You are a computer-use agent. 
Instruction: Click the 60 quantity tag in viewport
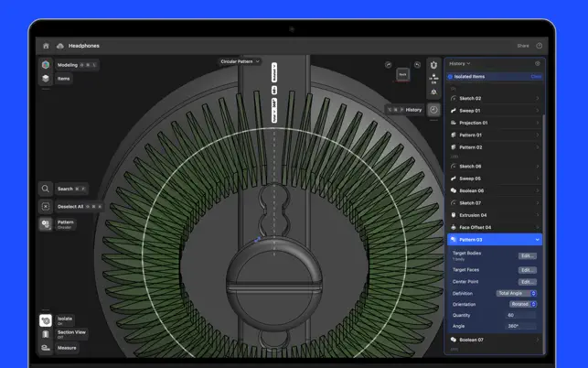[274, 90]
